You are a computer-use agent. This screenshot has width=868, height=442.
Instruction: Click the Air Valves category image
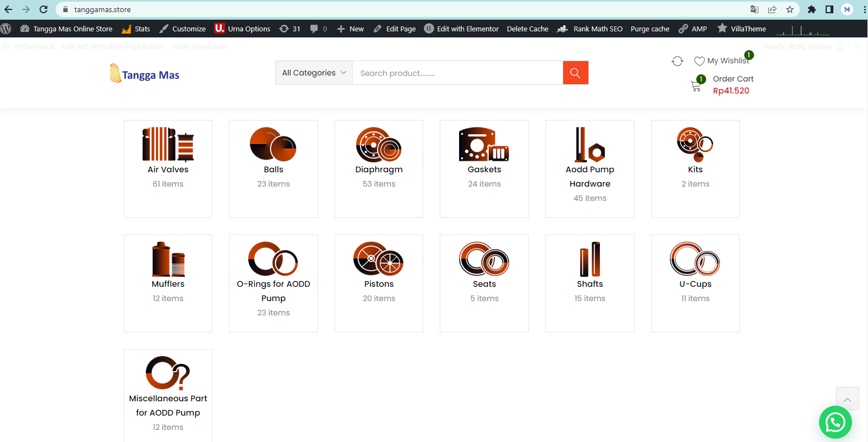tap(168, 144)
